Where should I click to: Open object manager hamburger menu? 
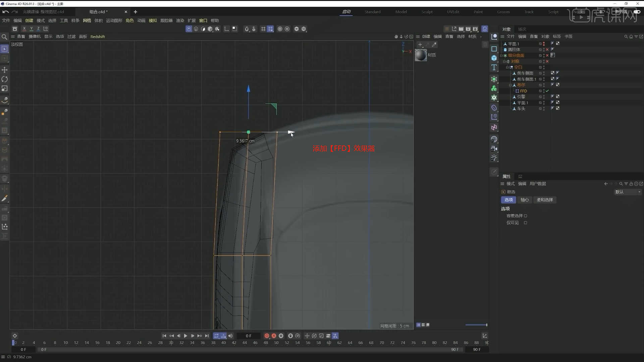click(502, 37)
